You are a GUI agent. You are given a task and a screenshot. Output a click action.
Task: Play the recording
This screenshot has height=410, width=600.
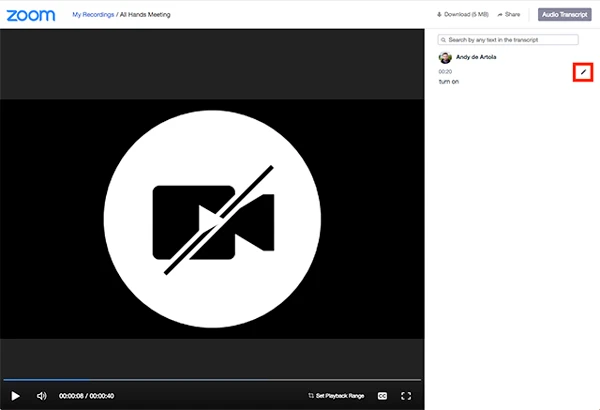[x=15, y=396]
